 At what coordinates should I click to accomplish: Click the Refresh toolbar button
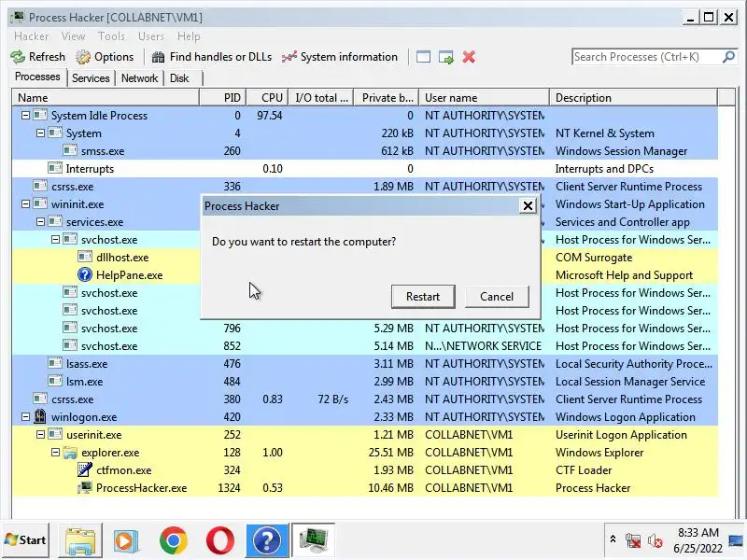[x=38, y=57]
